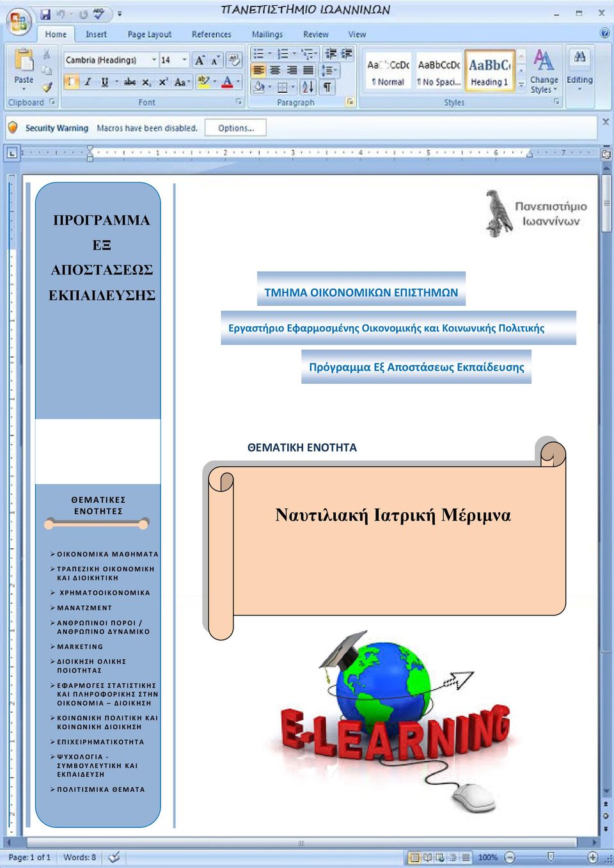Close the security warning bar
Screen dimensions: 614x868
605,122
